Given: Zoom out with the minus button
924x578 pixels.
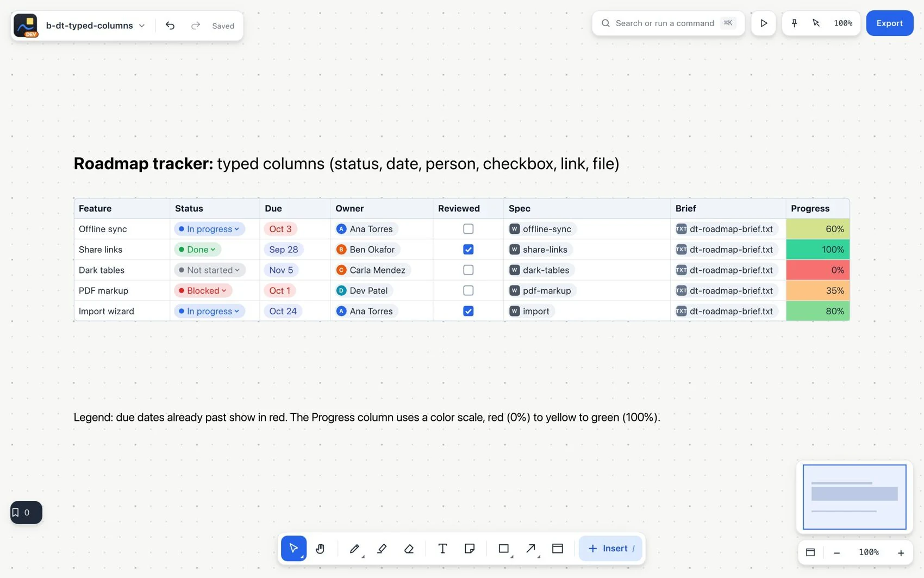Looking at the screenshot, I should coord(836,552).
